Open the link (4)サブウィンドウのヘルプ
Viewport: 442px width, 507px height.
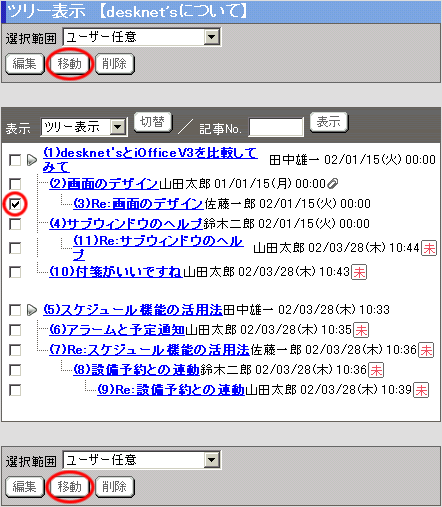pyautogui.click(x=126, y=224)
